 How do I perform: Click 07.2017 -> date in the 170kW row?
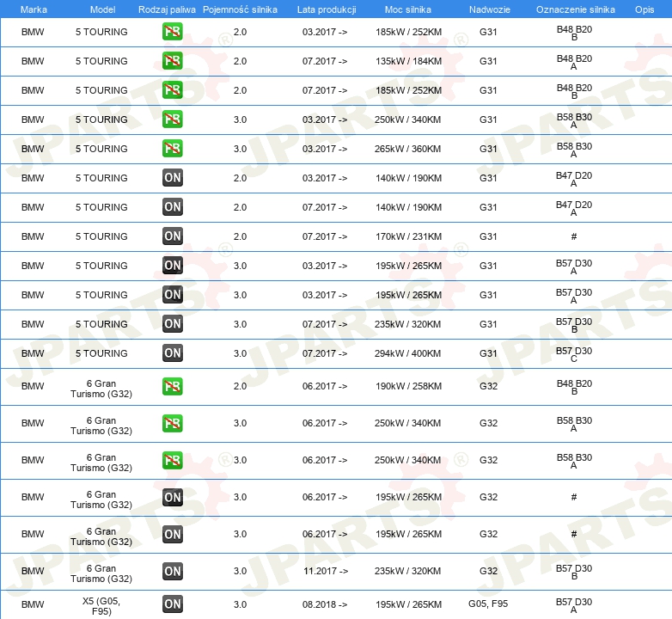point(325,236)
